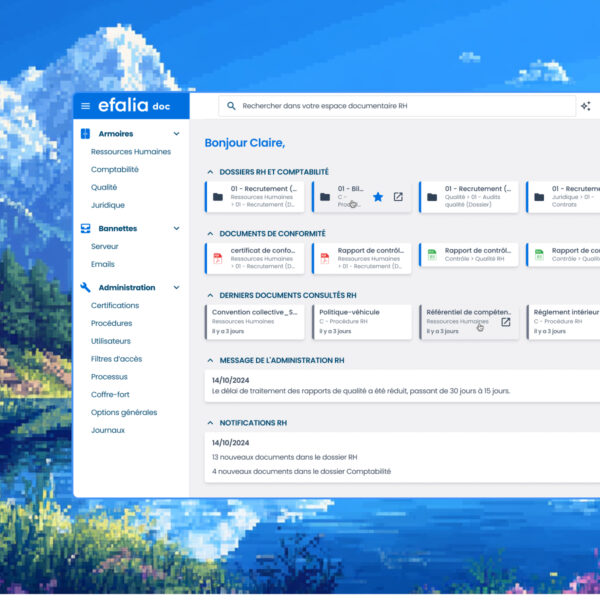
Task: Click the Administration wrench icon
Action: pos(85,287)
